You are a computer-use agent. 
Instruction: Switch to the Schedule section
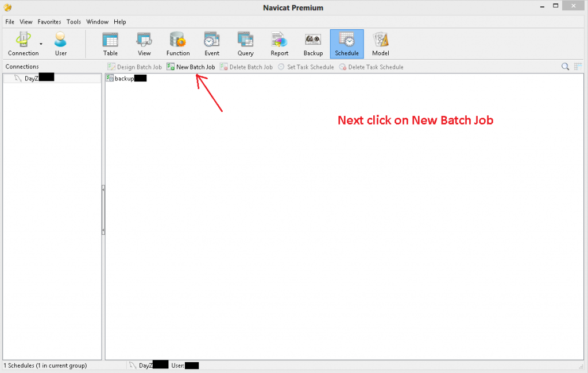[347, 44]
